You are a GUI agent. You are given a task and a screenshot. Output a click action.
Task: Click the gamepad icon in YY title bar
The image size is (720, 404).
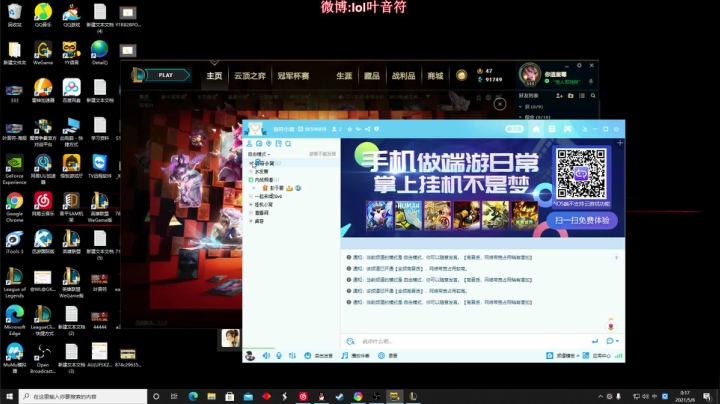[x=568, y=129]
